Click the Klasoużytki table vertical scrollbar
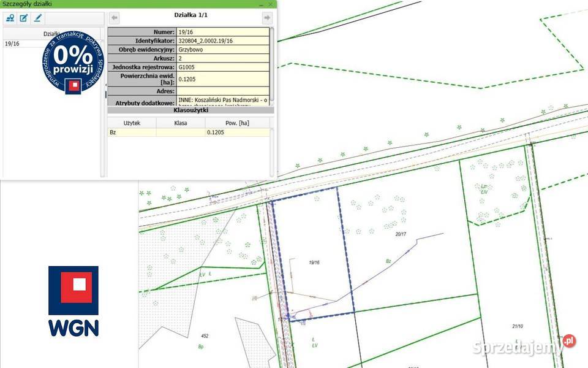This screenshot has height=368, width=588. tap(272, 152)
